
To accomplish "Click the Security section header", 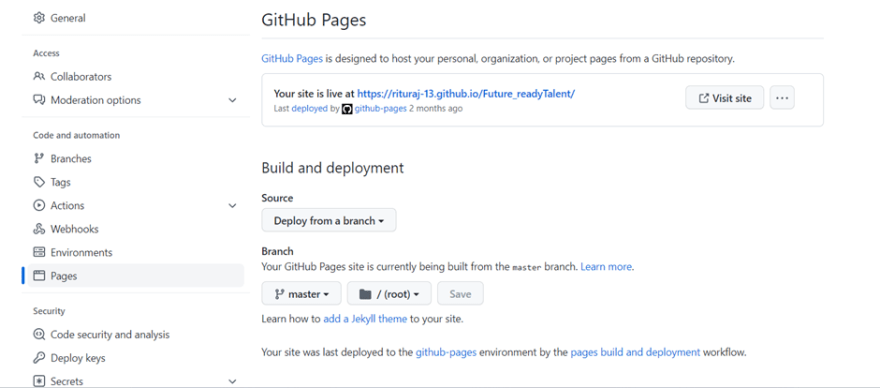I will point(49,311).
